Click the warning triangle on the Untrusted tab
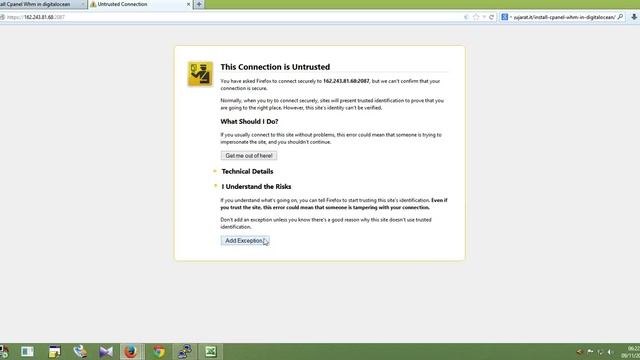 click(93, 4)
